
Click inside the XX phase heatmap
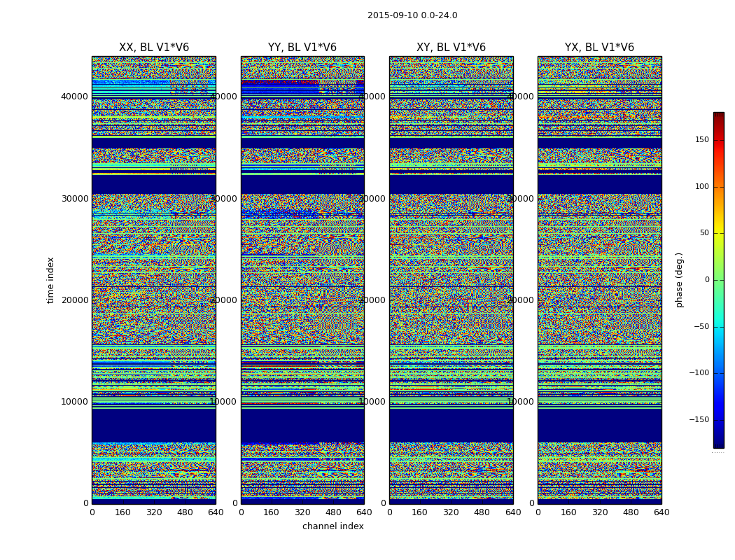point(154,280)
